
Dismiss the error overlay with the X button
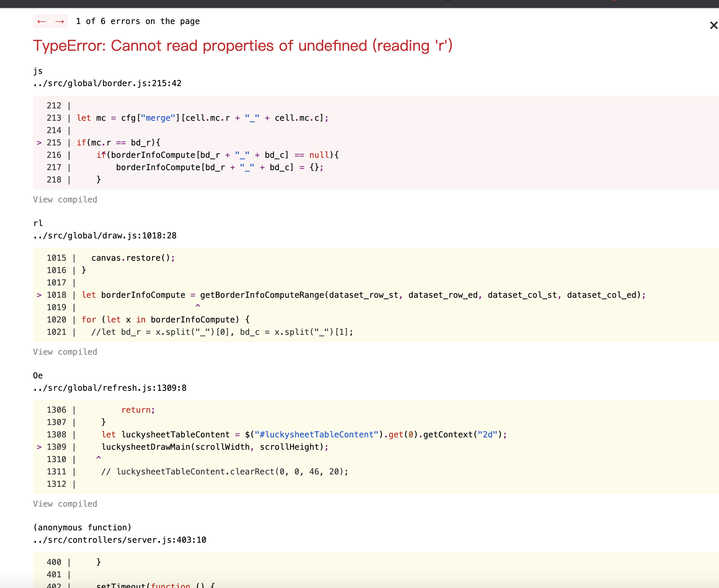point(714,25)
